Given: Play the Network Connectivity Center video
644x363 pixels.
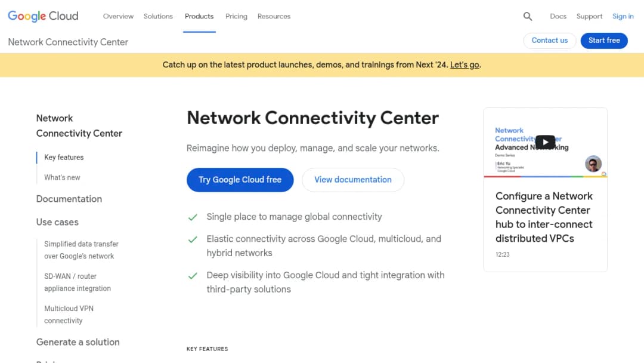Looking at the screenshot, I should coord(545,142).
